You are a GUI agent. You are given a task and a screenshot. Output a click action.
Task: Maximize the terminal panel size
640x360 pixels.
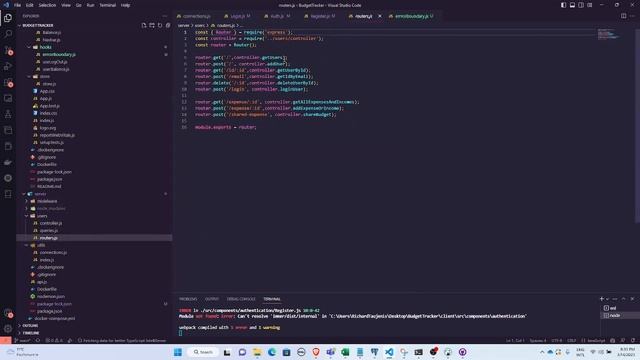tap(623, 299)
